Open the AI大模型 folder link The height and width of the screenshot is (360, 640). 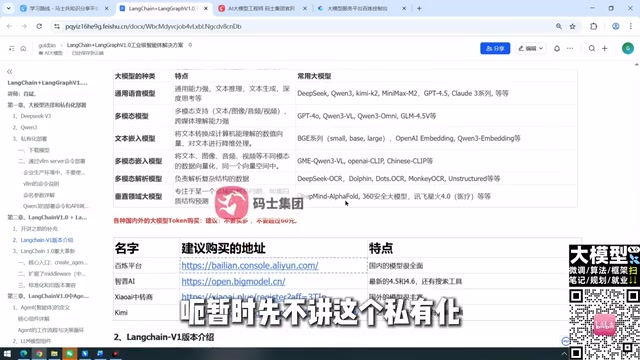(x=51, y=53)
